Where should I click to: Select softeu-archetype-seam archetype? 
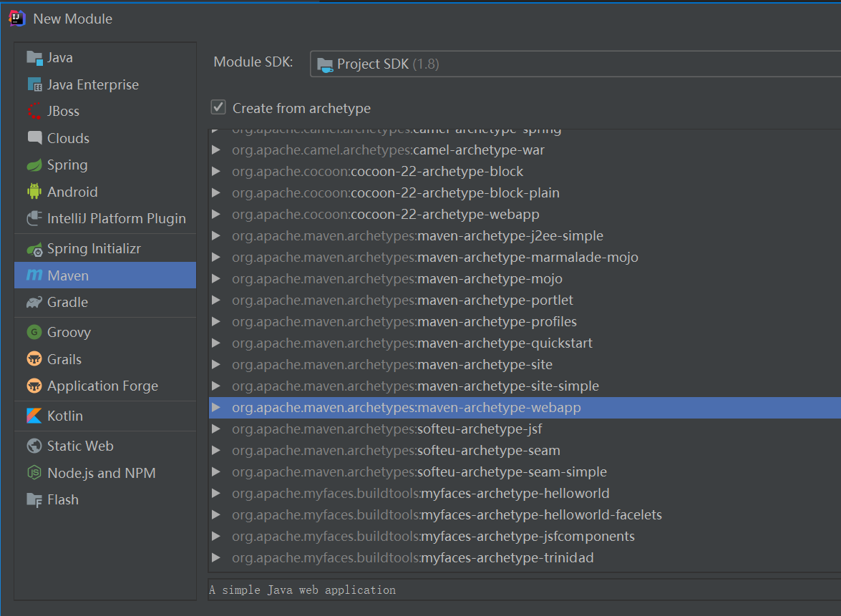pos(525,450)
